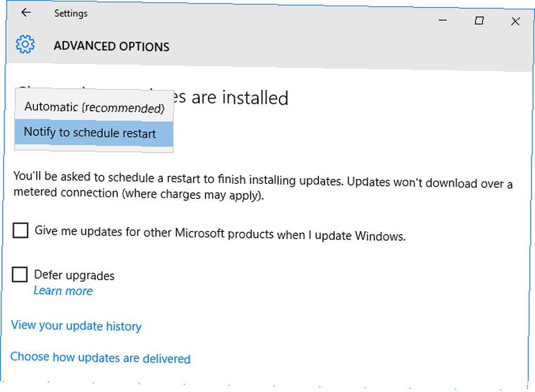This screenshot has width=535, height=392.
Task: Click the ADVANCED OPTIONS heading
Action: tap(112, 46)
